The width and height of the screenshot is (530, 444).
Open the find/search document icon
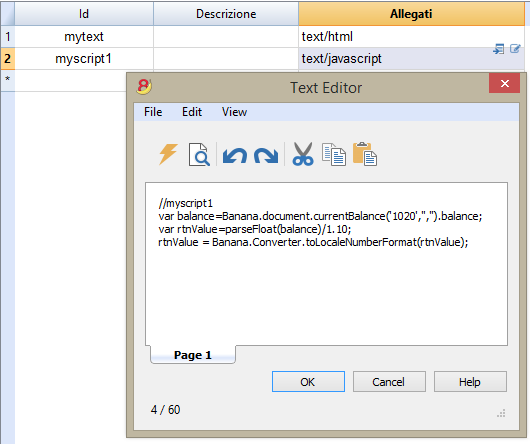pyautogui.click(x=199, y=154)
